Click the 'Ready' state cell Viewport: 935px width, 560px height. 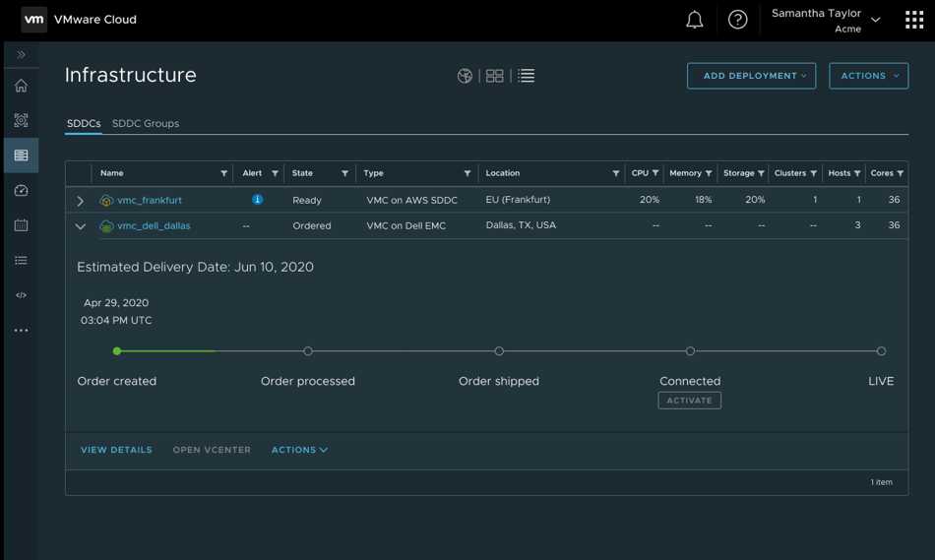[x=306, y=201]
